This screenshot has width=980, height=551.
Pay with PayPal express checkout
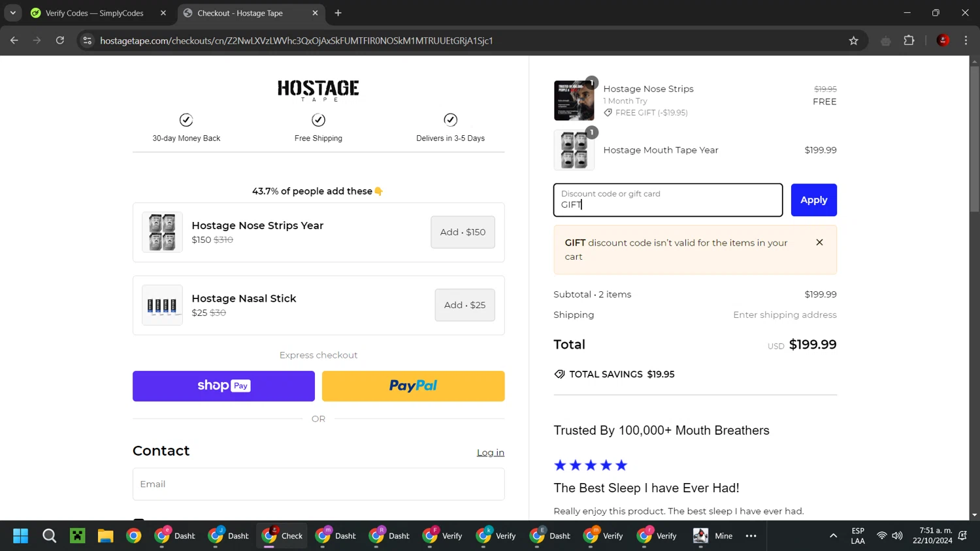tap(414, 386)
